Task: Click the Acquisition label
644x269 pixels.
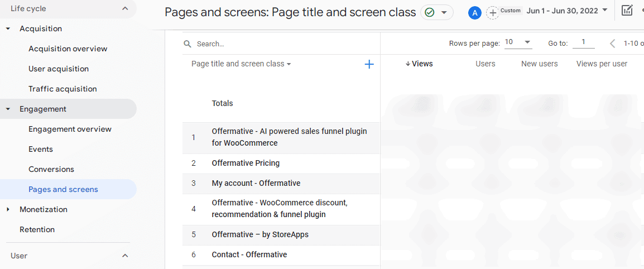Action: [x=41, y=29]
